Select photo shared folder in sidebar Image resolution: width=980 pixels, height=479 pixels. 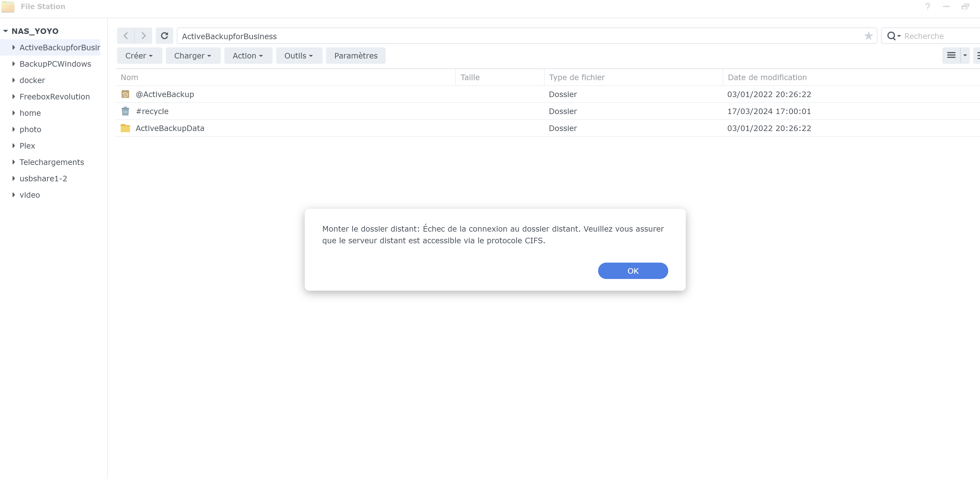click(30, 129)
